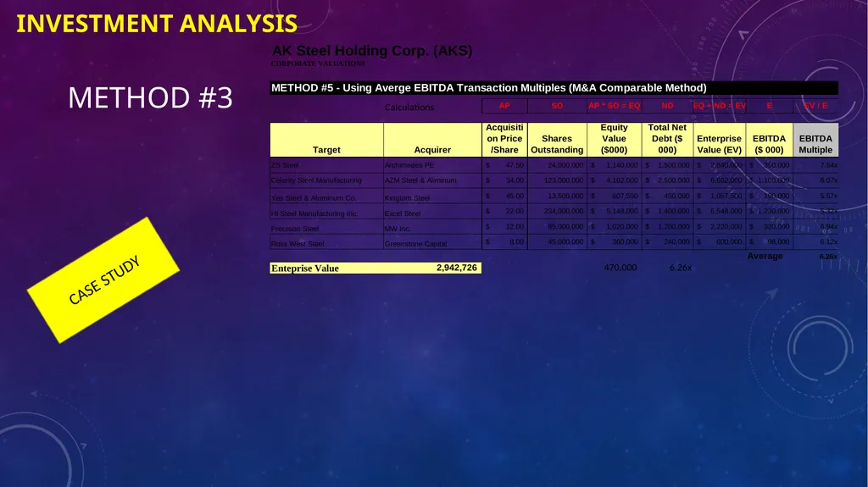Click the 2,500,000 net debt cell
The image size is (868, 487).
tap(667, 180)
